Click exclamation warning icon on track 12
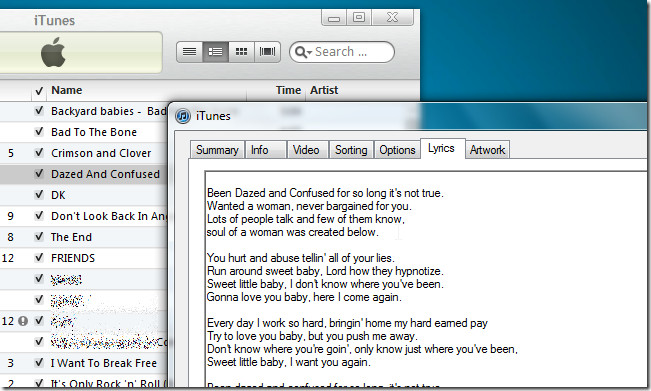Viewport: 651px width, 391px height. click(x=23, y=321)
